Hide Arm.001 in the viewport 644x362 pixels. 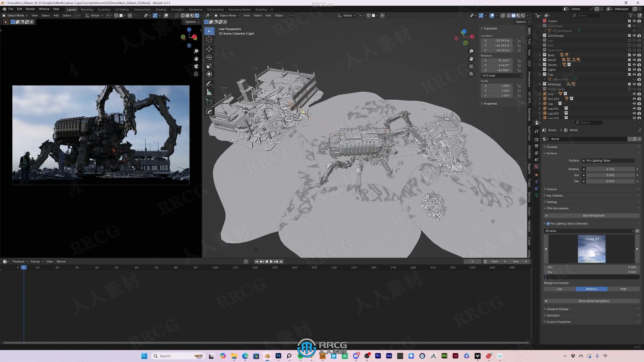[x=634, y=99]
